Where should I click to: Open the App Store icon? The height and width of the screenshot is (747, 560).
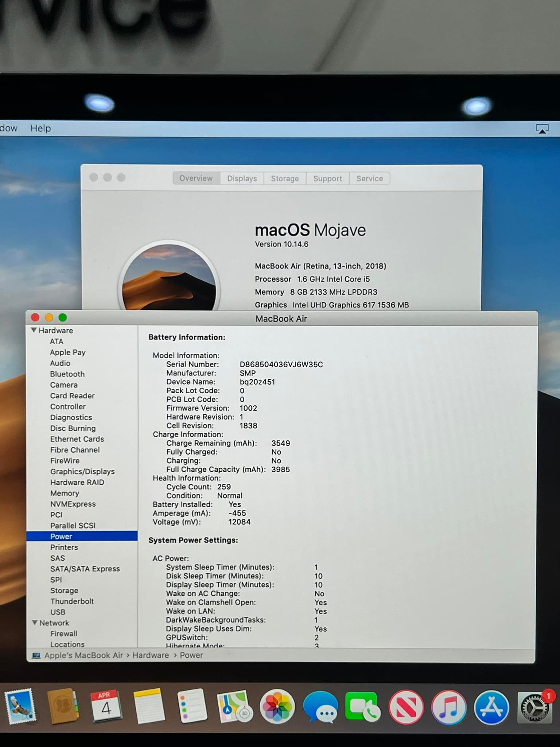click(491, 707)
